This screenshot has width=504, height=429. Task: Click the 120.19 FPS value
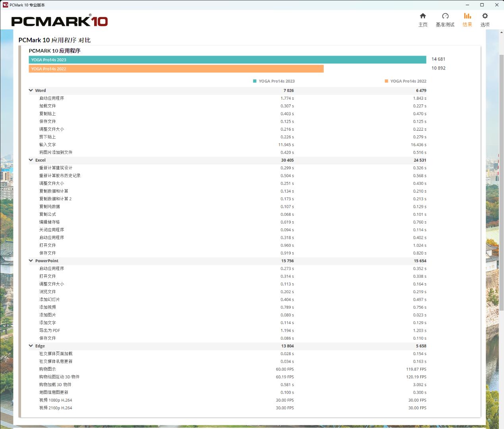tap(416, 377)
